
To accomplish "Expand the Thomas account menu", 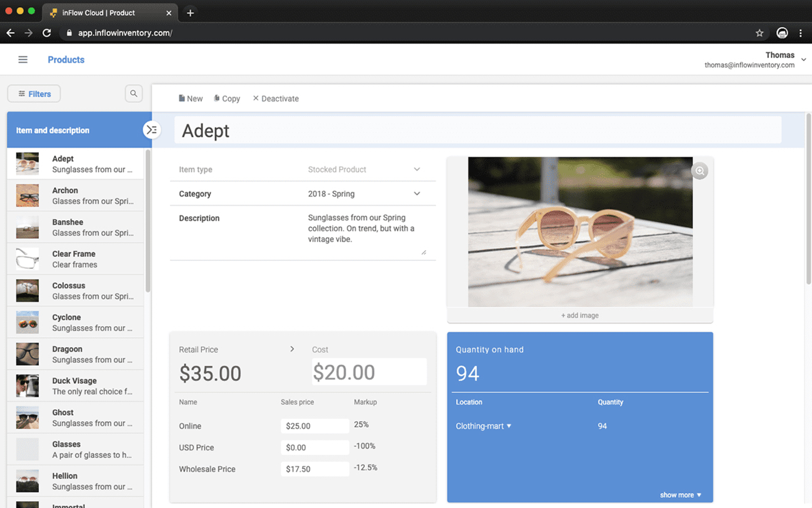I will coord(803,59).
